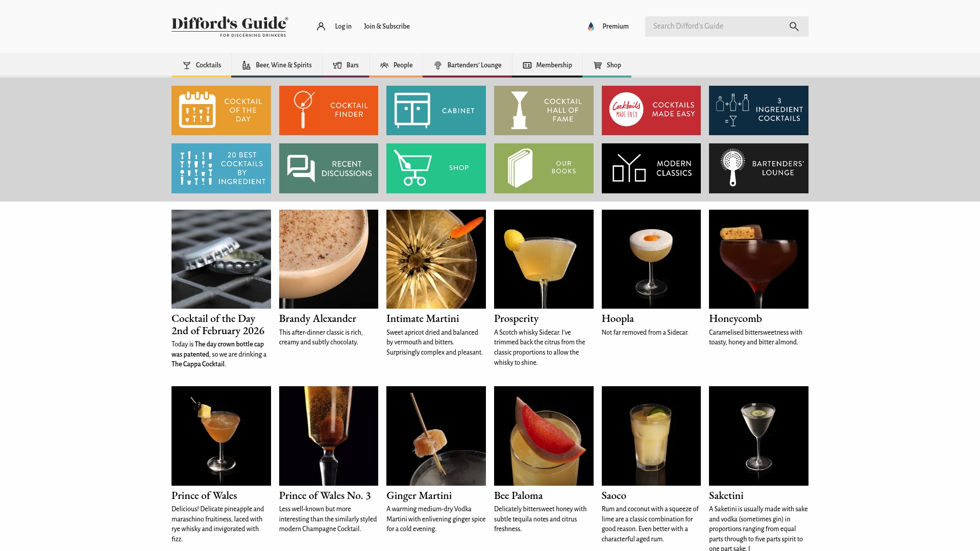Click the search magnifier icon
The image size is (980, 551).
tap(794, 26)
